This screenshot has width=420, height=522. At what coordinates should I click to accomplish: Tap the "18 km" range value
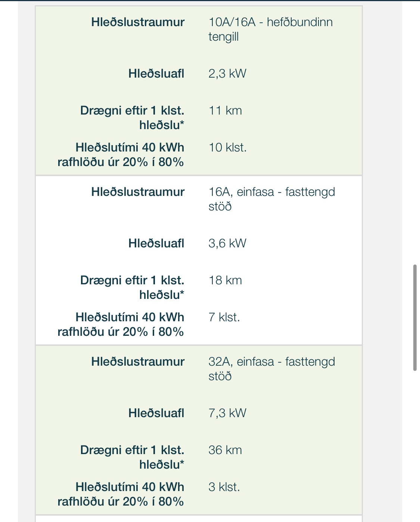tap(225, 280)
